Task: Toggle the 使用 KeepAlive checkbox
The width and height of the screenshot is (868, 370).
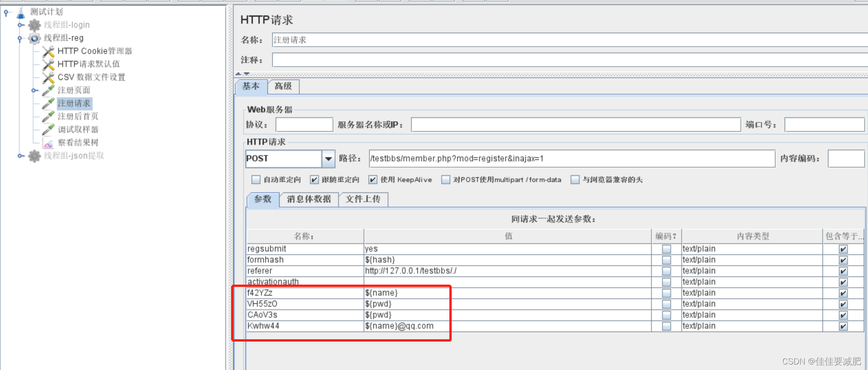Action: [x=373, y=179]
